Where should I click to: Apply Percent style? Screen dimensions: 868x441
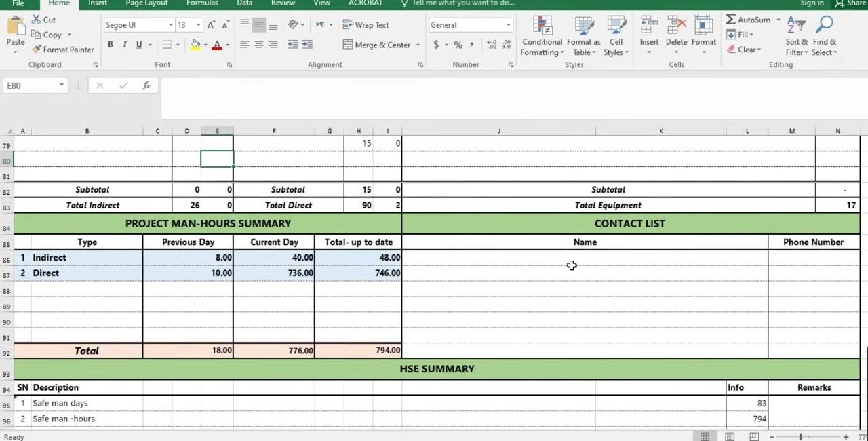[458, 45]
